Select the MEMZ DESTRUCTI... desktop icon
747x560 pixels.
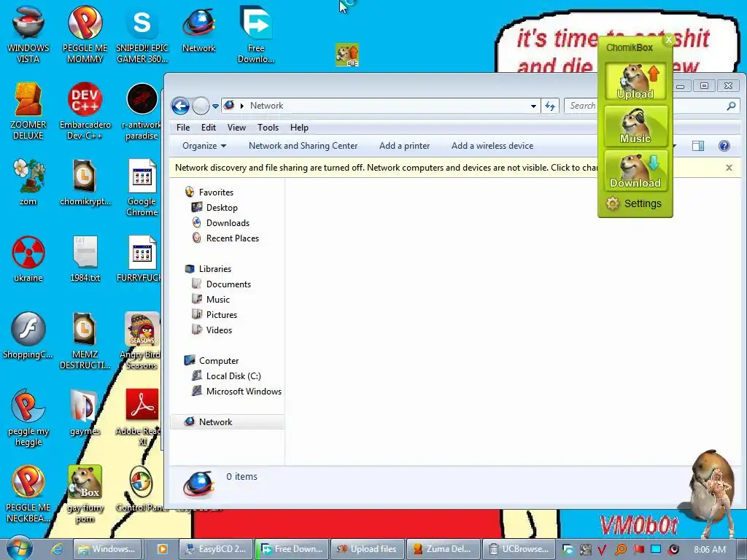pos(85,341)
